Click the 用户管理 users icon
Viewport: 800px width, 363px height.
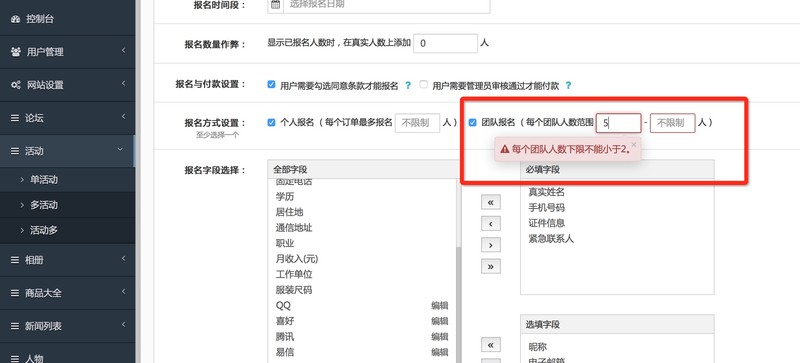[15, 52]
